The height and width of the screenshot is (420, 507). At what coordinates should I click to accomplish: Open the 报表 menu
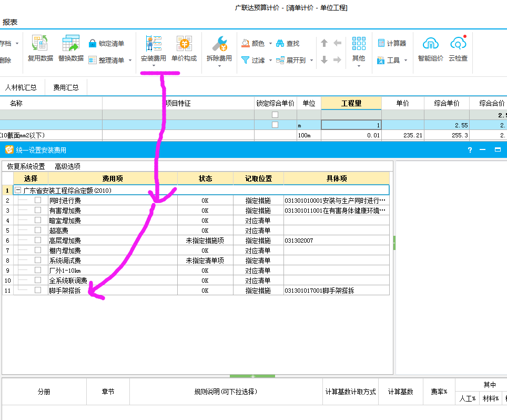[10, 22]
